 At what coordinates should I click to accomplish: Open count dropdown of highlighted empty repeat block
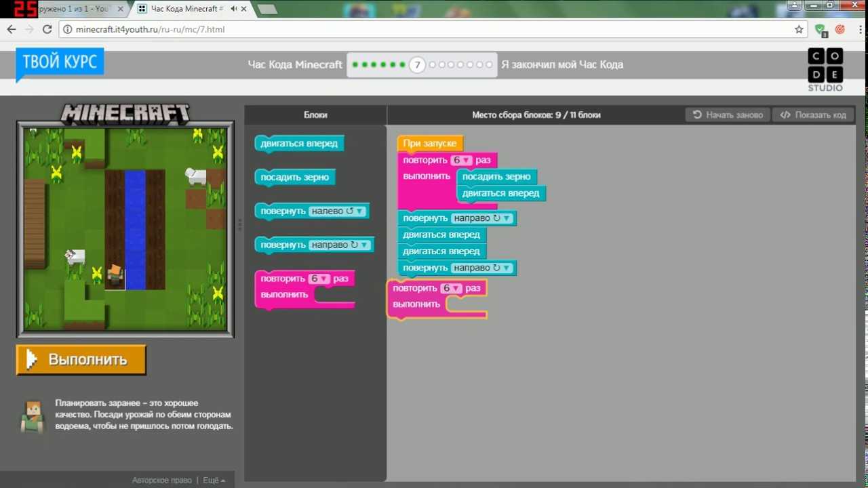[451, 288]
